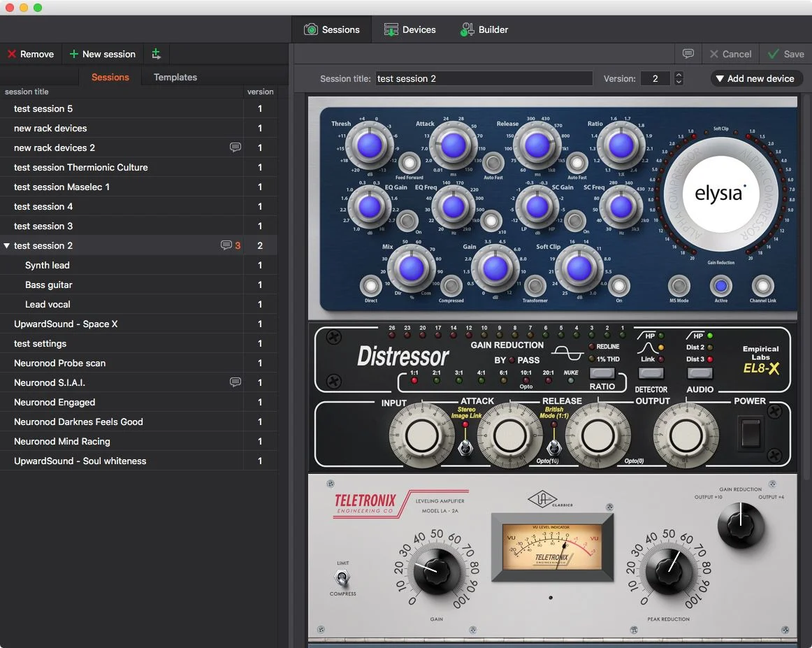Open the Add new device dropdown

755,78
